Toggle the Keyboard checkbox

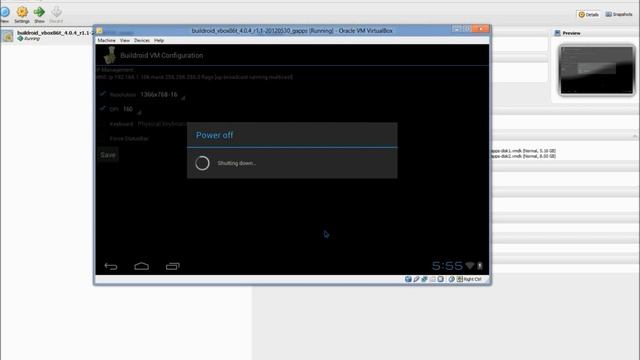102,124
